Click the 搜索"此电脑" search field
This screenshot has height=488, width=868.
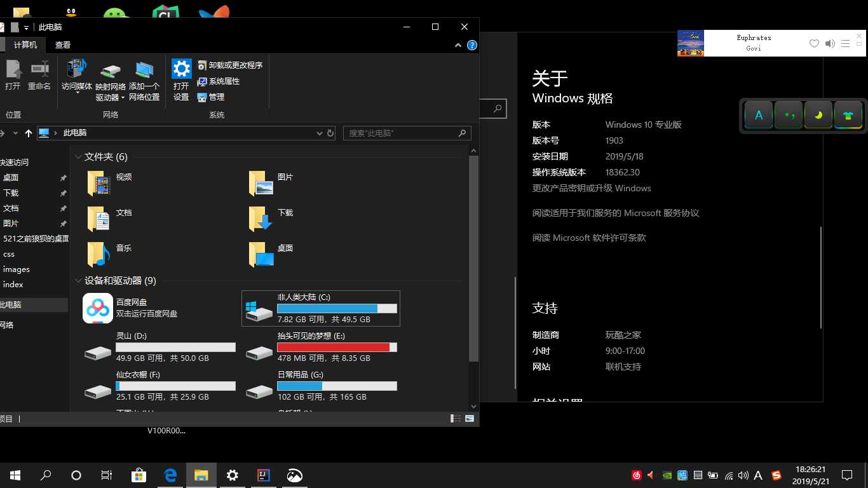coord(407,133)
